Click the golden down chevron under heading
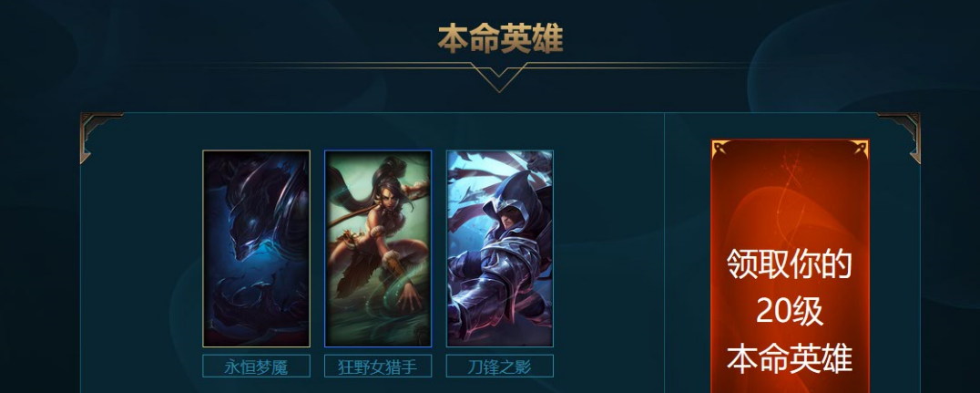 tap(498, 78)
